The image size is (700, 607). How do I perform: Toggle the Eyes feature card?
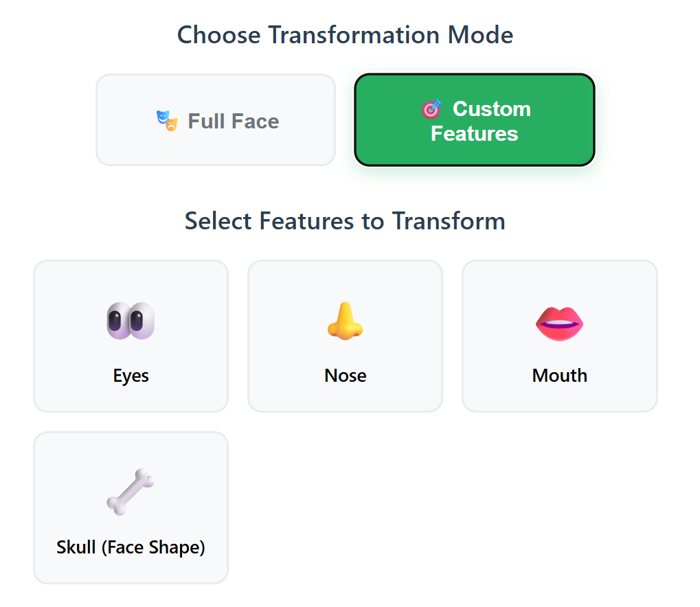click(131, 336)
